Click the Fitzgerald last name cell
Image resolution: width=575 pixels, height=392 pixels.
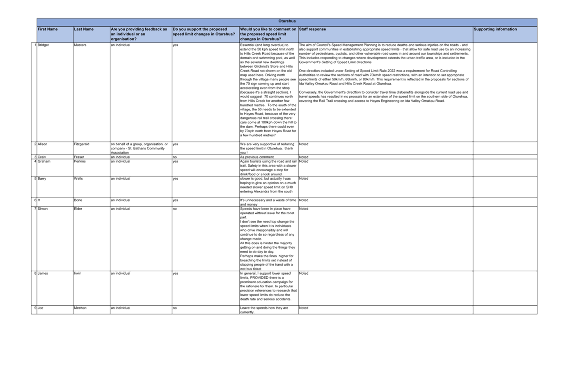click(82, 144)
